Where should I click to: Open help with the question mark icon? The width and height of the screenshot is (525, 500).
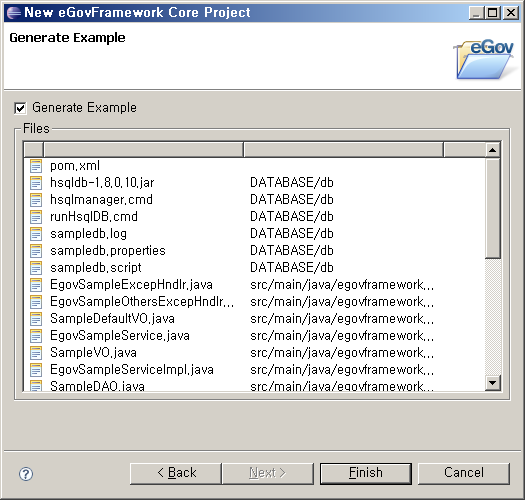tap(26, 474)
